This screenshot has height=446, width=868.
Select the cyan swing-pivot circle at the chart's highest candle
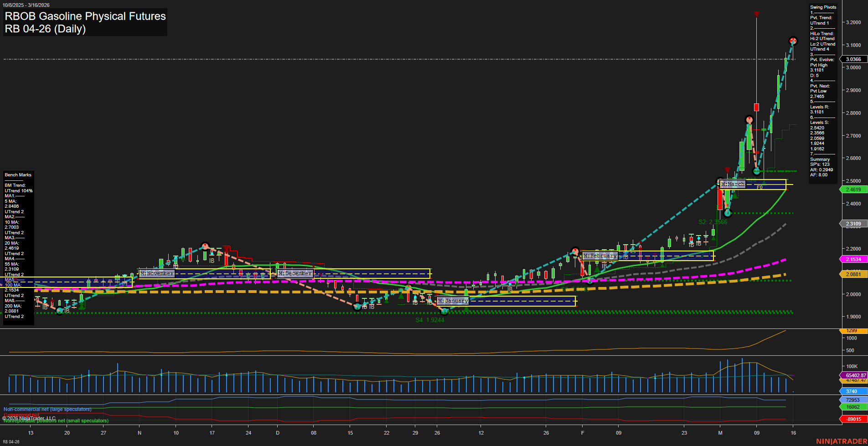click(793, 41)
